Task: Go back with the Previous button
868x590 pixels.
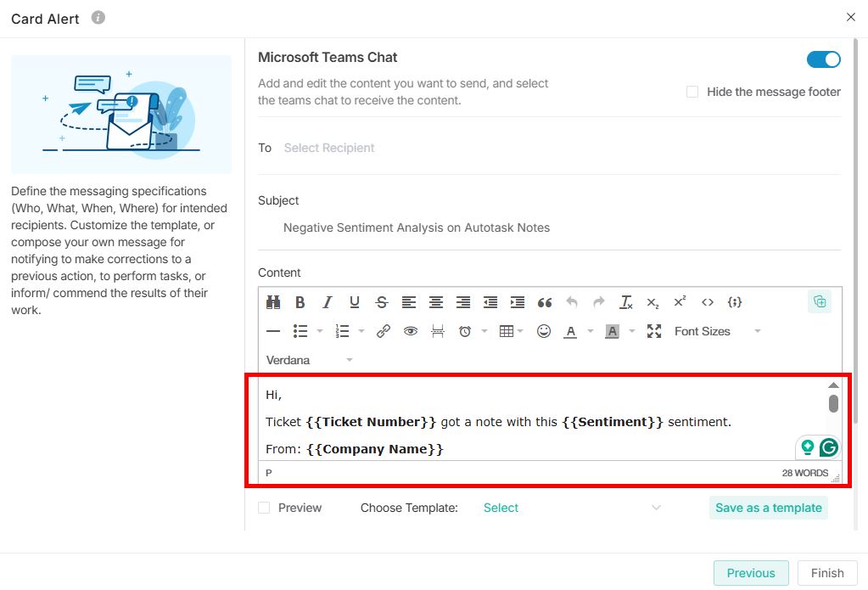Action: point(750,573)
